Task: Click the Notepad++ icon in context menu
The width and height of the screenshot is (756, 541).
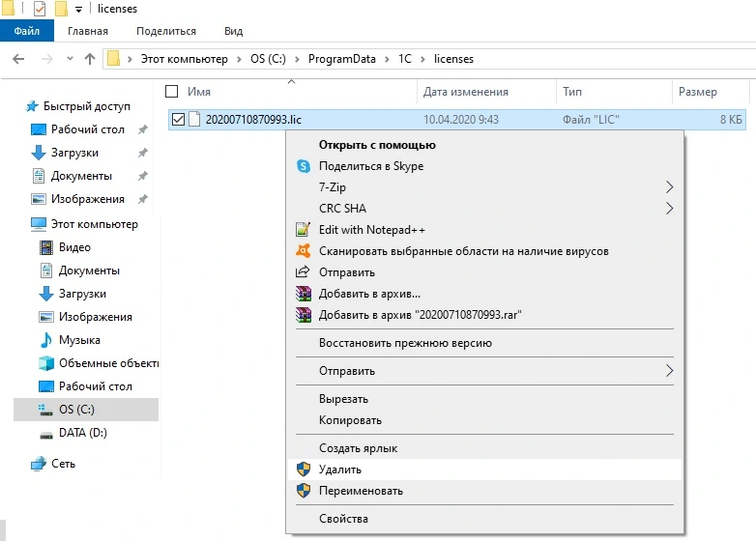Action: pos(304,230)
